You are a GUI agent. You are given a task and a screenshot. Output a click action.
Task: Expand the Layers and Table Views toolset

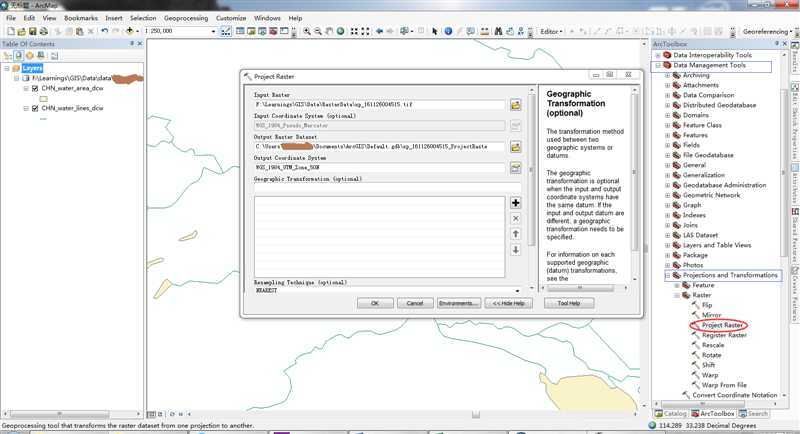[x=668, y=245]
